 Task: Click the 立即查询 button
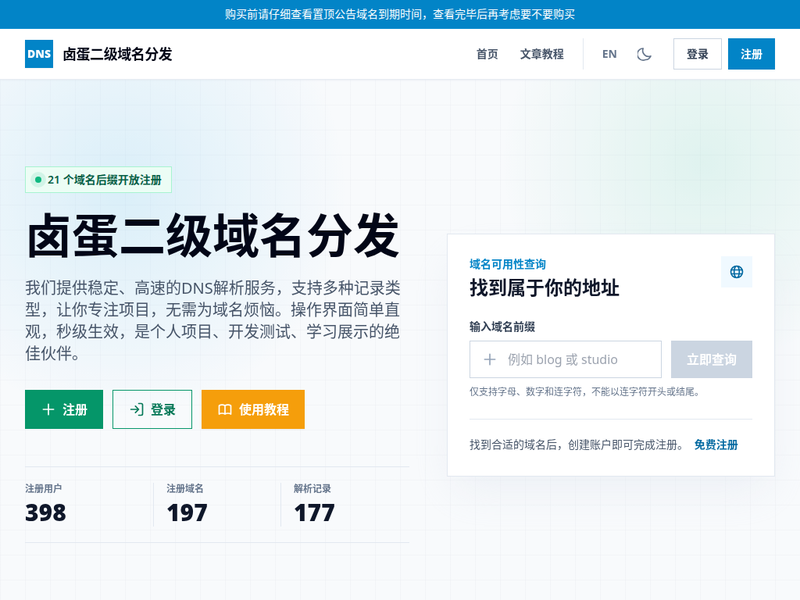tap(711, 359)
